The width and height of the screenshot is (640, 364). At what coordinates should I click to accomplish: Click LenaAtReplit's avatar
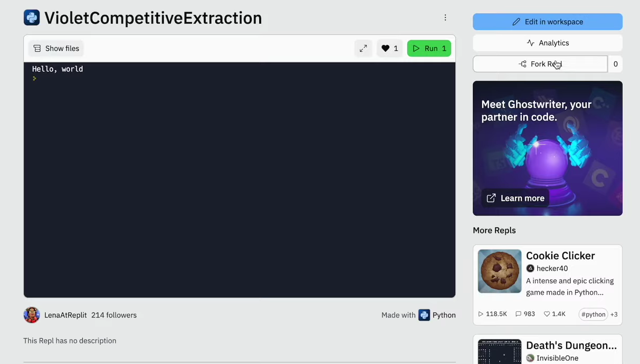pos(32,315)
